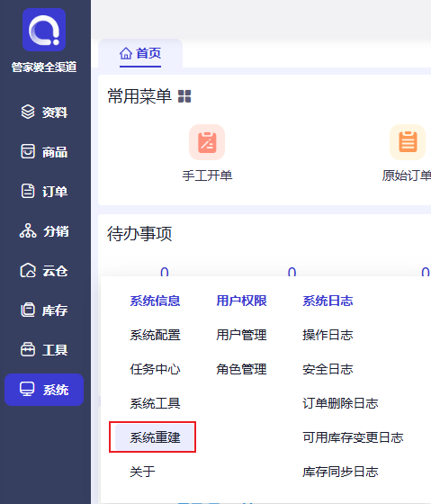Click the 管家婆全渠道 logo icon
This screenshot has width=431, height=504.
[x=44, y=30]
